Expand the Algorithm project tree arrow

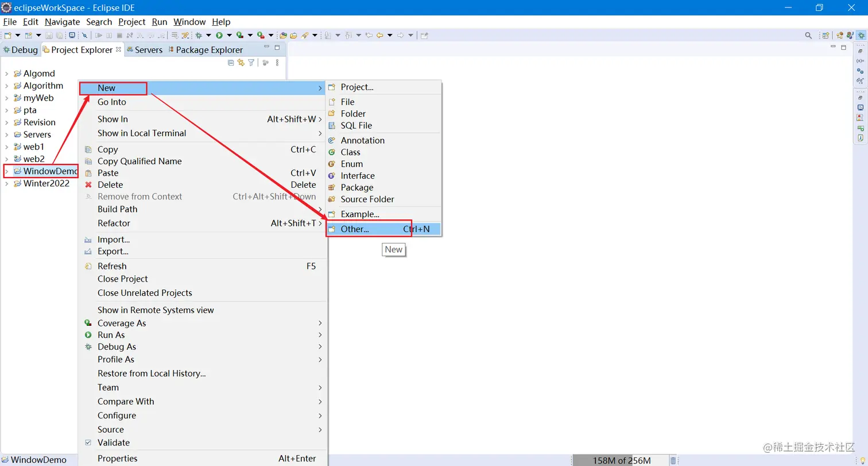7,86
